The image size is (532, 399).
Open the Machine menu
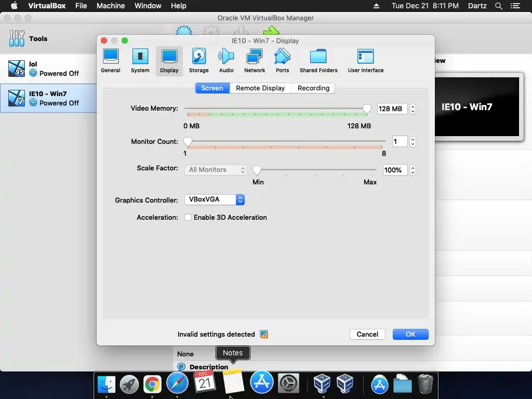coord(111,6)
